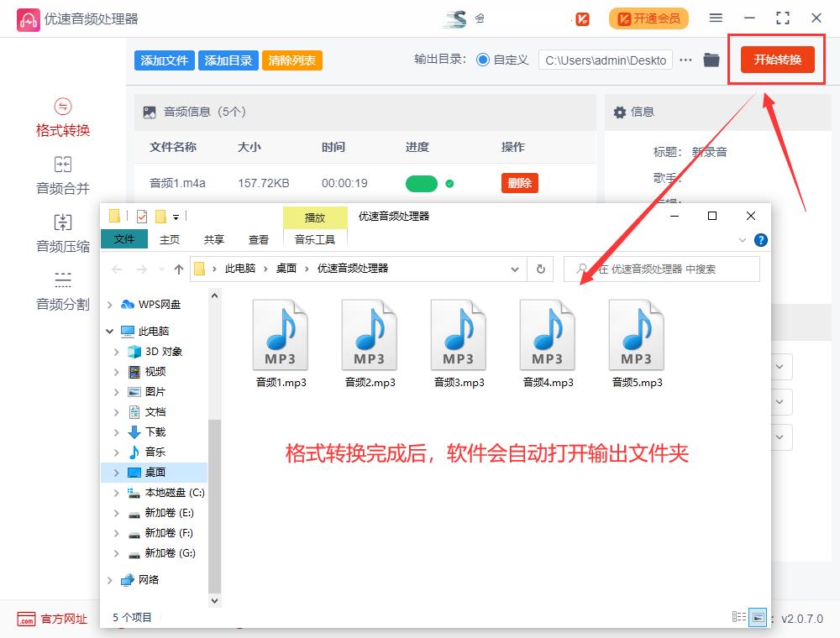Open the 音频压缩 sidebar tool
This screenshot has height=638, width=840.
[x=63, y=234]
